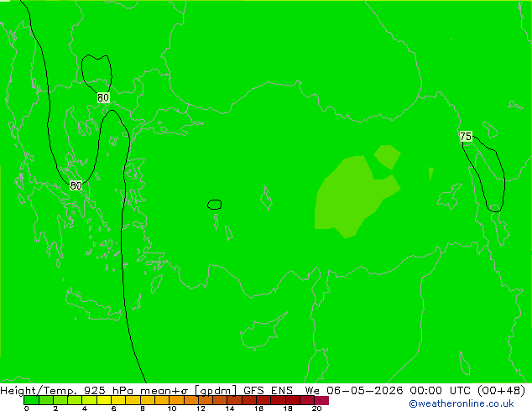Pick the yellow legend swatch left of 6
The width and height of the screenshot is (532, 411).
pyautogui.click(x=104, y=400)
